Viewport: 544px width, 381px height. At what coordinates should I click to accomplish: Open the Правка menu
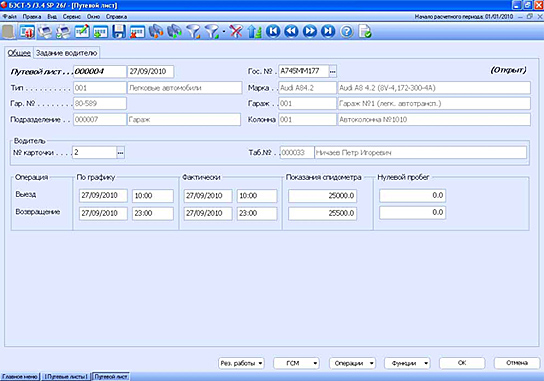(x=32, y=16)
